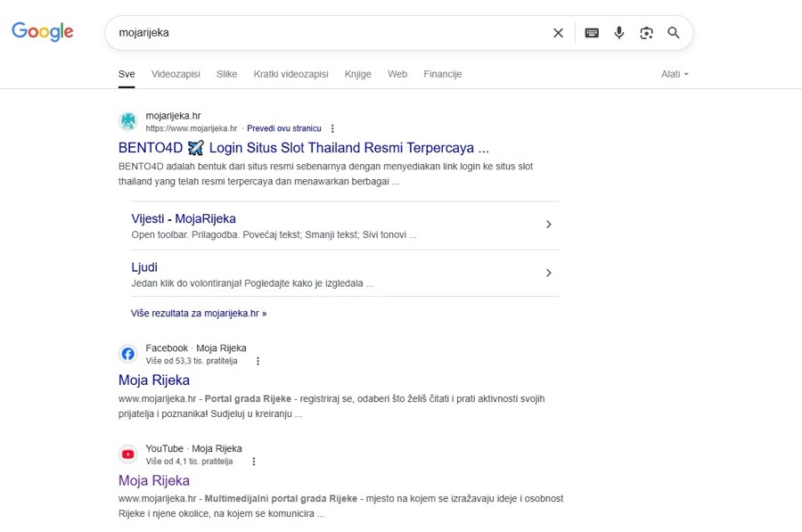802x532 pixels.
Task: Open three-dot menu for YouTube result
Action: pyautogui.click(x=254, y=462)
